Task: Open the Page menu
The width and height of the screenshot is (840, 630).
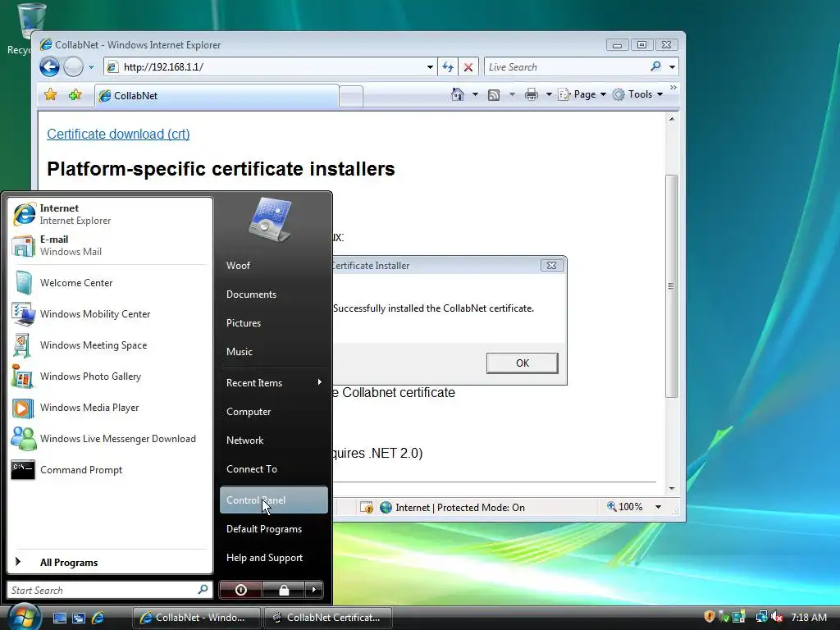Action: 582,94
